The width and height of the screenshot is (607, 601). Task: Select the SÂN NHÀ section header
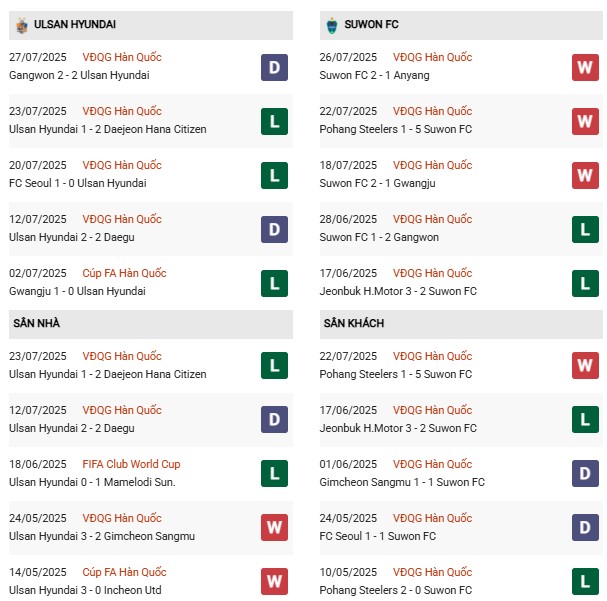35,324
